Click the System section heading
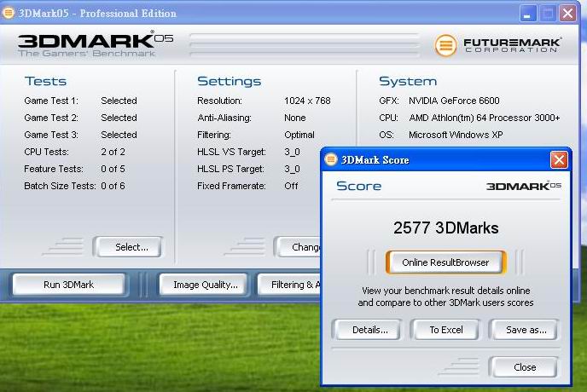Viewport: 587px width, 392px height. (408, 81)
